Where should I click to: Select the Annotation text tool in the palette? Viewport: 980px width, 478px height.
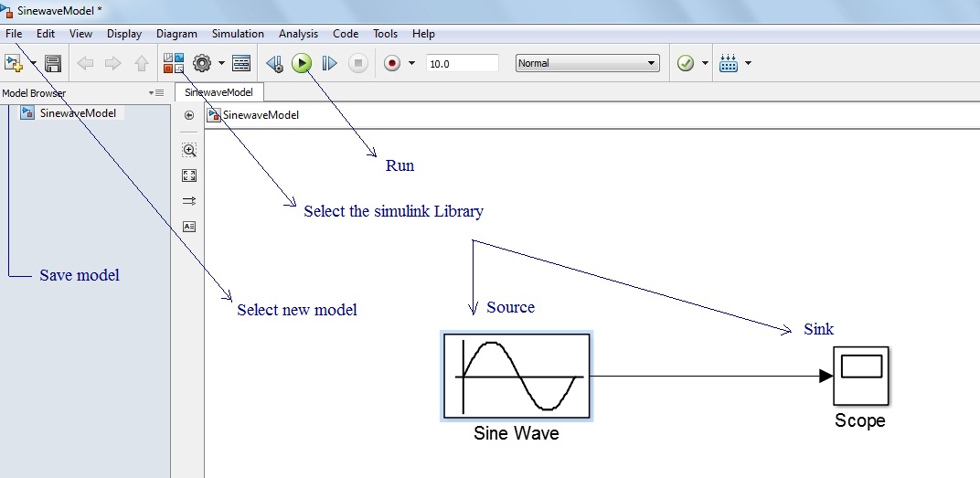189,226
